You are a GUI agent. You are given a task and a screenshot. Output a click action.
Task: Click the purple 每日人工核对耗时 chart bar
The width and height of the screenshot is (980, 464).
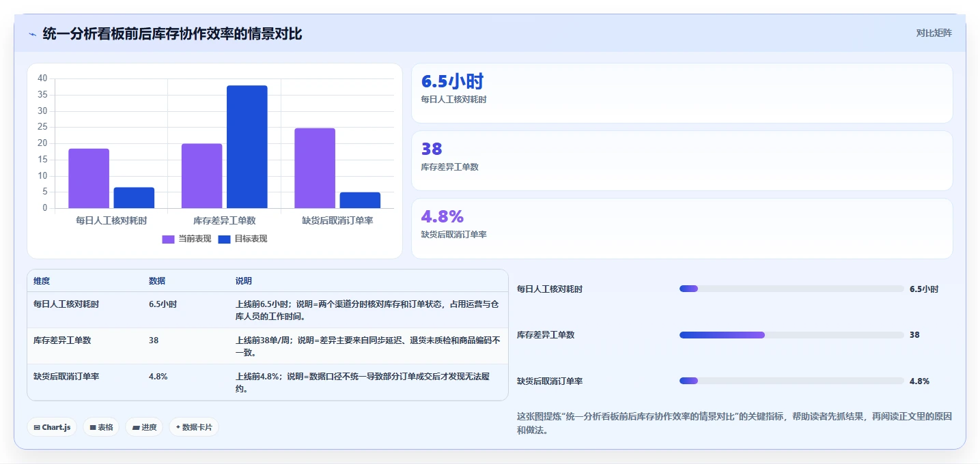[x=89, y=178]
